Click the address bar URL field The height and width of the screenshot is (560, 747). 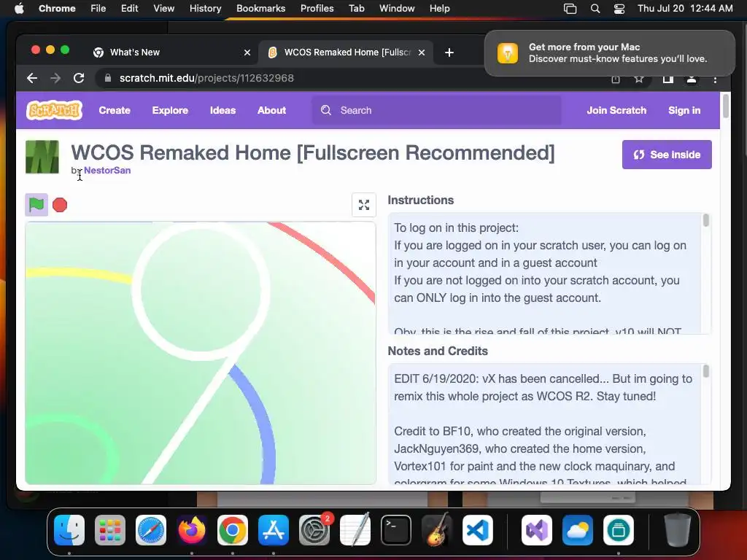click(x=352, y=78)
